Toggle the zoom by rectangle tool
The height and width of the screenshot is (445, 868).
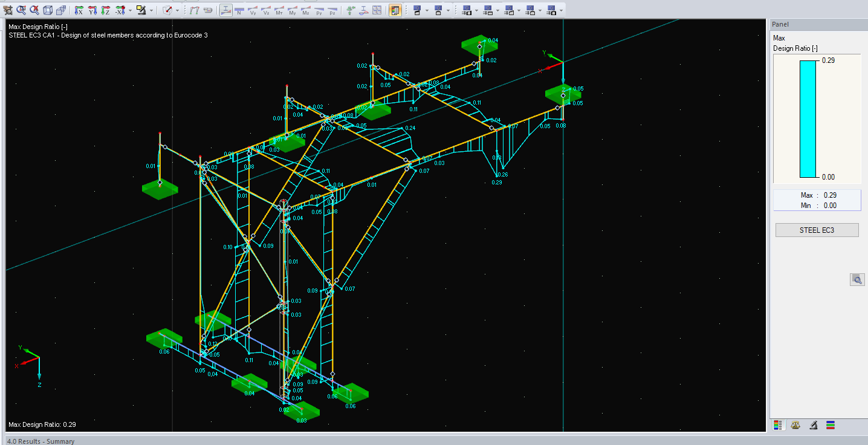(x=20, y=10)
